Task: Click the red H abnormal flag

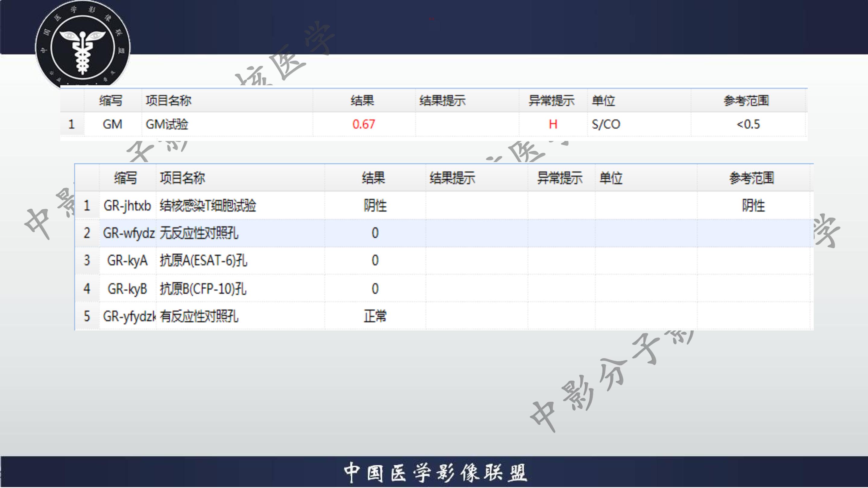Action: pos(553,124)
